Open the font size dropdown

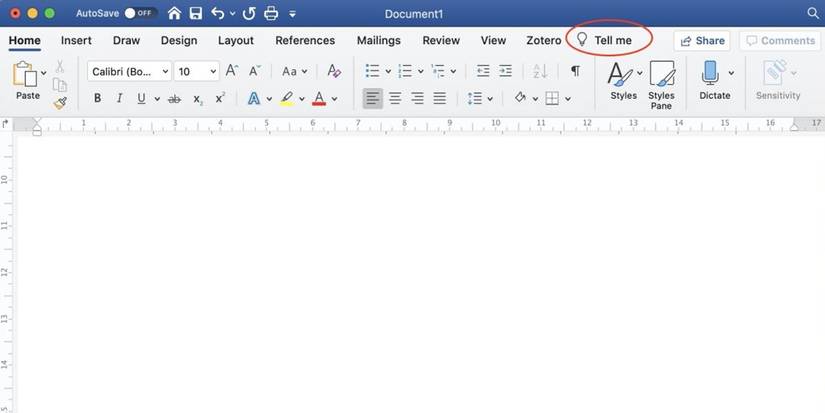click(x=213, y=72)
